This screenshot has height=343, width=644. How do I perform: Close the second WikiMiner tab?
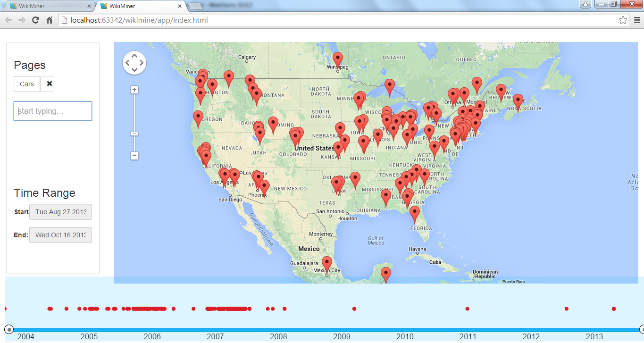click(x=180, y=6)
